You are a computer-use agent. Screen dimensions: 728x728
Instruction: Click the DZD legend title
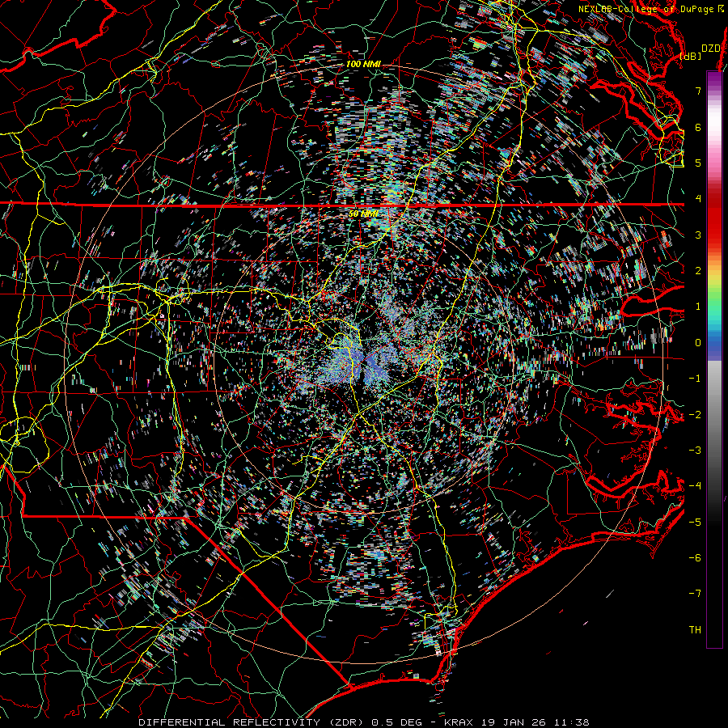pos(710,49)
